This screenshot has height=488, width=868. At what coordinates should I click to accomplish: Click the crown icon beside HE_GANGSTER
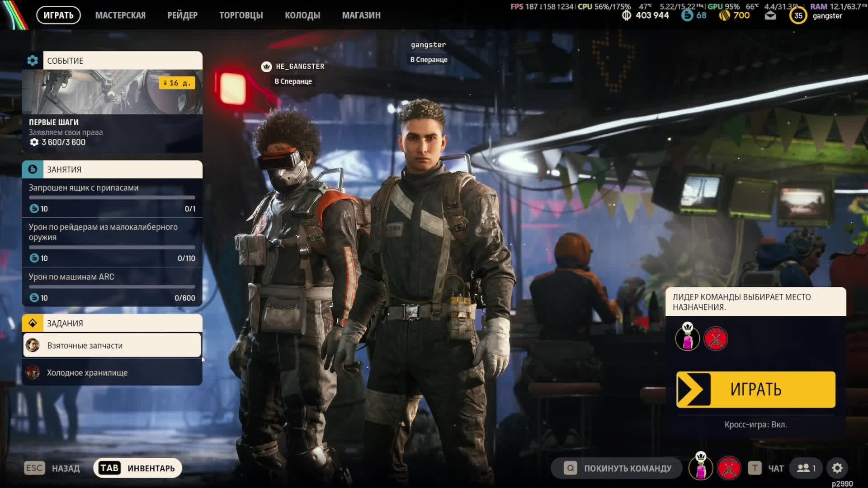pyautogui.click(x=266, y=66)
